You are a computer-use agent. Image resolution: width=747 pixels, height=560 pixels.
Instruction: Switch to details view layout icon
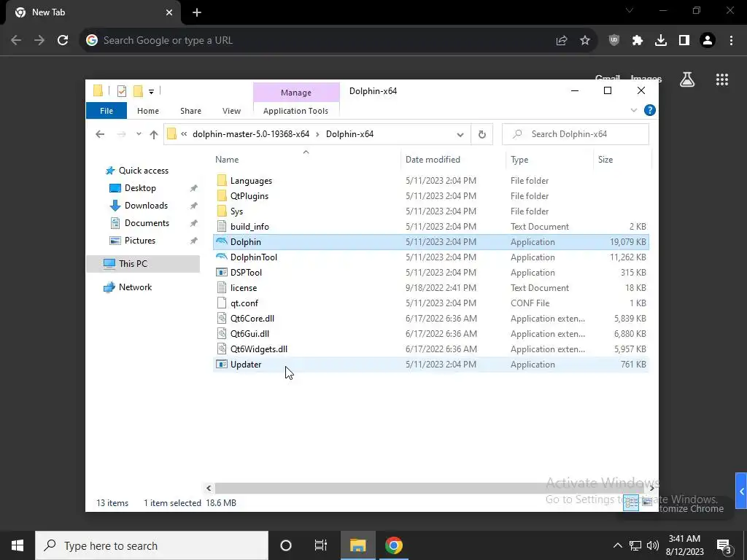point(631,502)
